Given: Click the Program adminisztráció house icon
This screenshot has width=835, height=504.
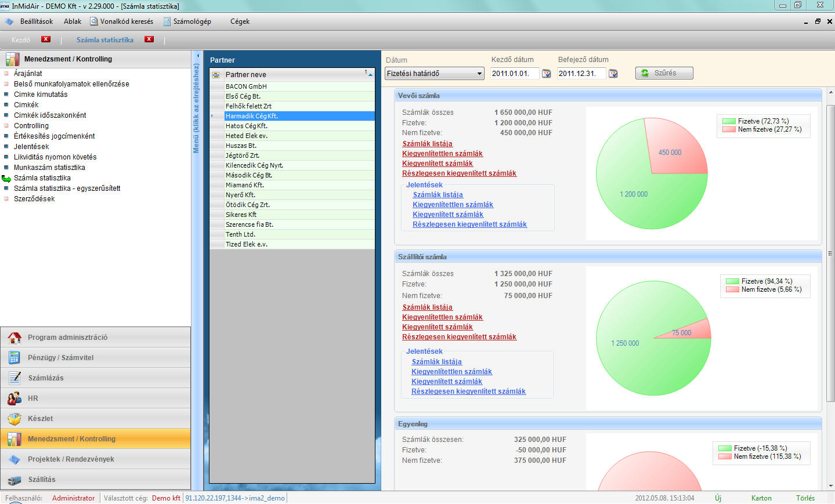Looking at the screenshot, I should [15, 338].
